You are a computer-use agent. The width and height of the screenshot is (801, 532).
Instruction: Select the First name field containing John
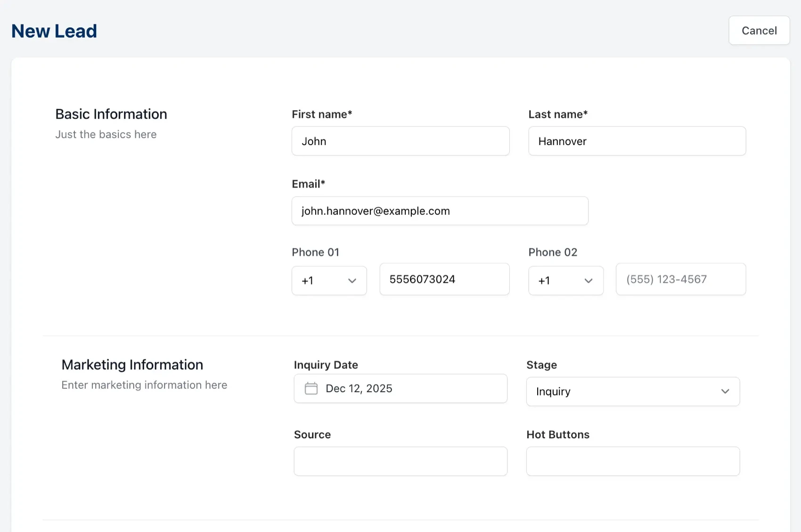tap(400, 141)
